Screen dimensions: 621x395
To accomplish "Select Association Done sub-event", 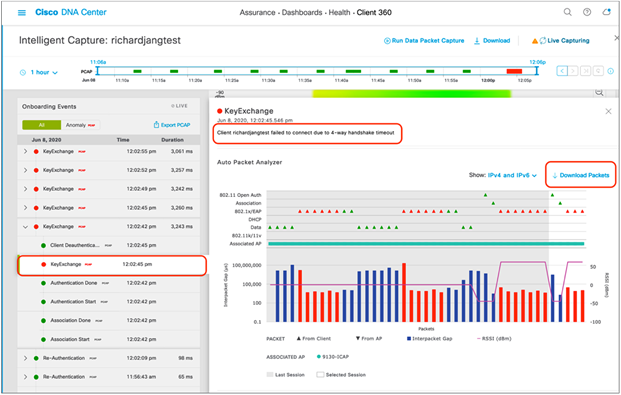I will click(109, 320).
